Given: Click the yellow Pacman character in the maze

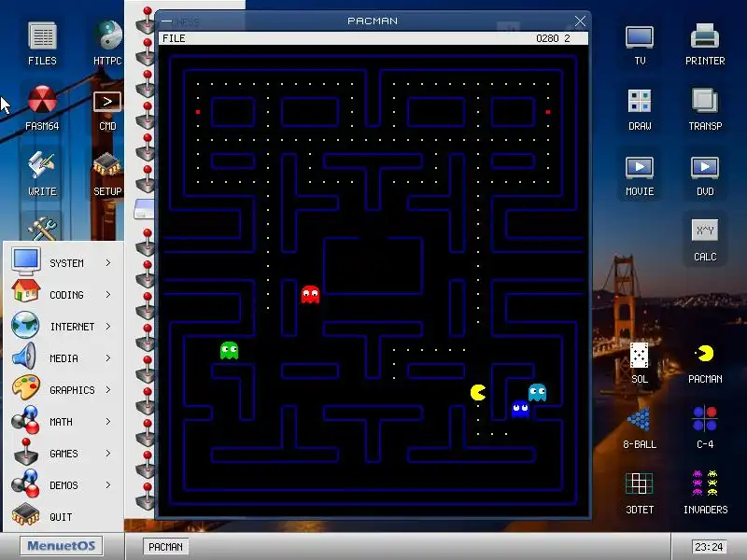Looking at the screenshot, I should coord(478,392).
